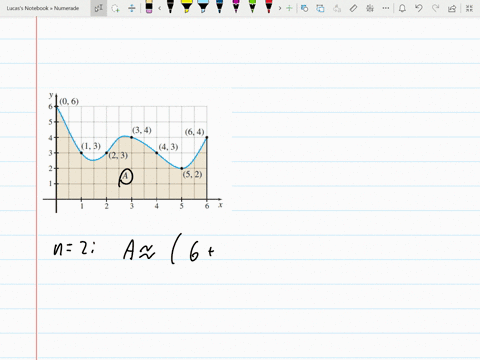
Task: Select the green pen
Action: click(x=252, y=7)
